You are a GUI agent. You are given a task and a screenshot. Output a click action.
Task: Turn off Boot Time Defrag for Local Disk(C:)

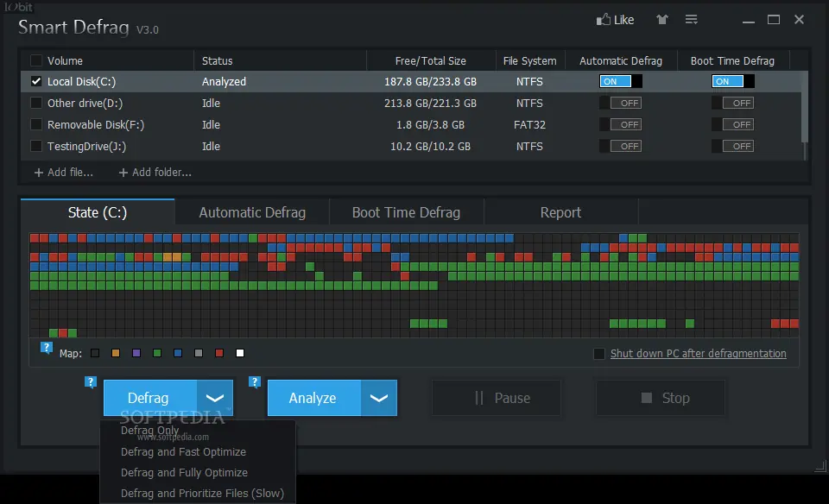tap(733, 81)
